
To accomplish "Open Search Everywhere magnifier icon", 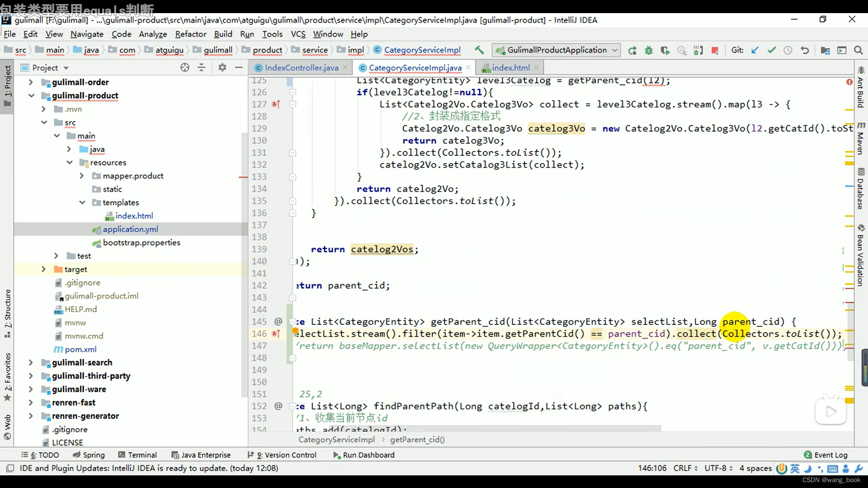I will click(x=858, y=50).
